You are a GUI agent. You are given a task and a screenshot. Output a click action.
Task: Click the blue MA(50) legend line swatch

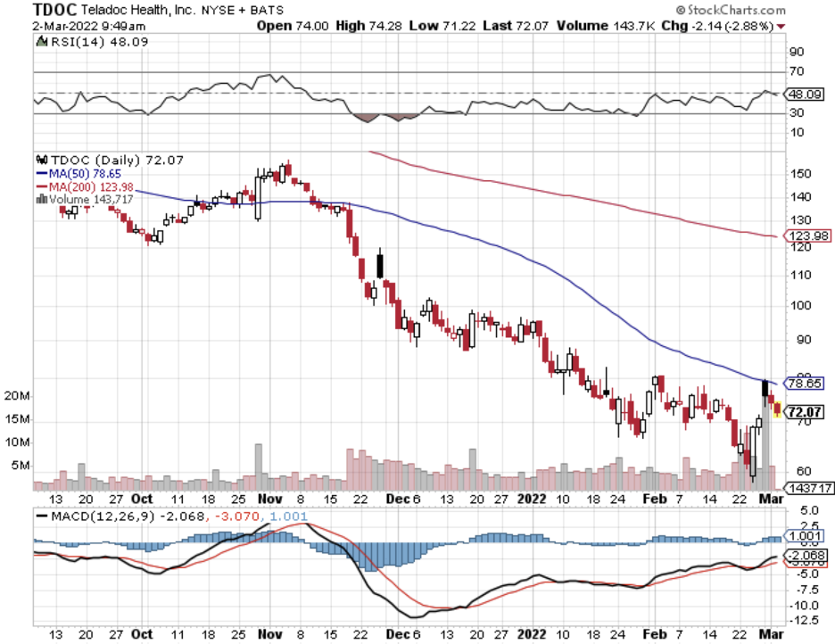[40, 173]
